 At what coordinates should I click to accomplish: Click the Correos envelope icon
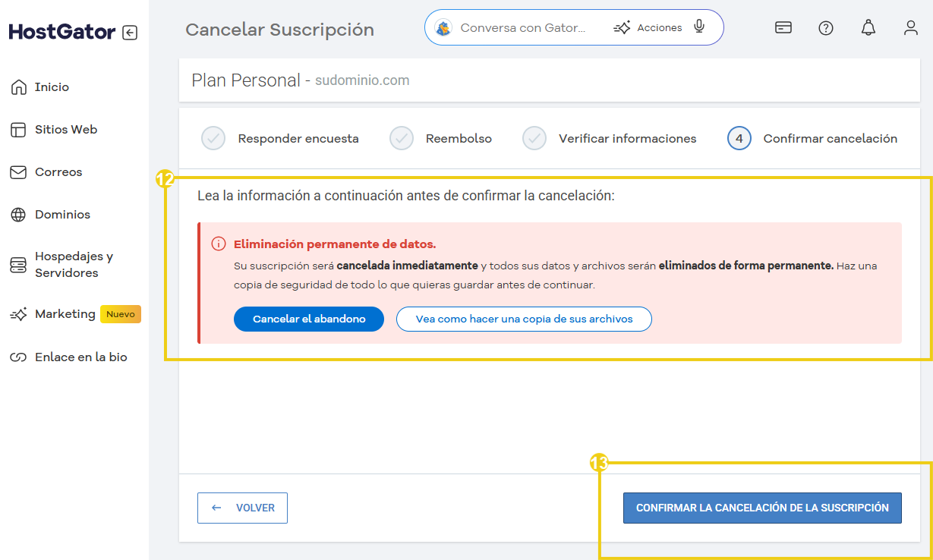click(17, 171)
